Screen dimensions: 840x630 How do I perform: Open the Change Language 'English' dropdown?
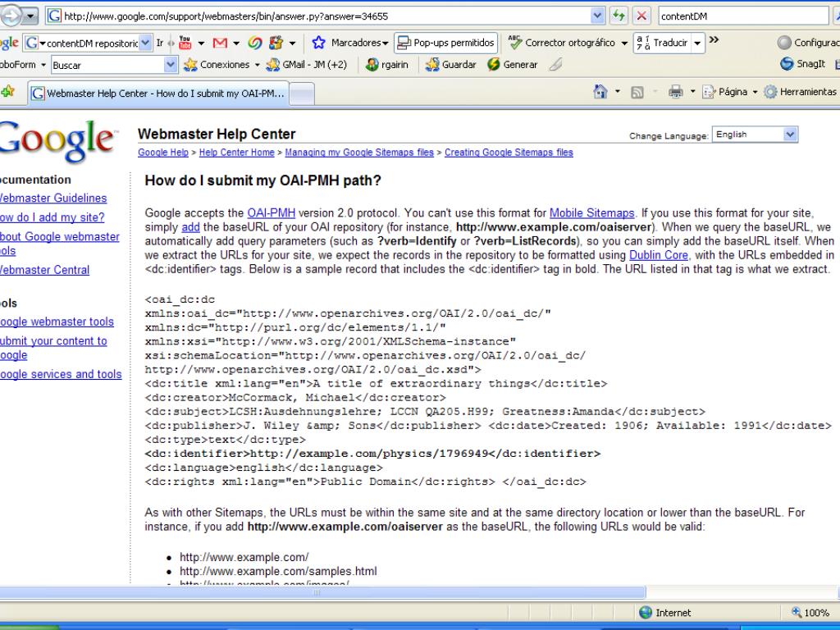point(755,135)
